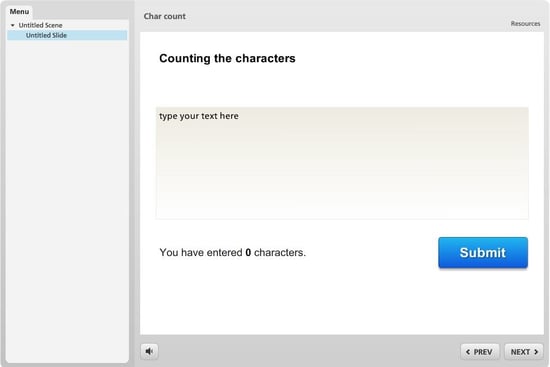Go to the previous slide with PREV
Screen dimensions: 550x367
point(479,352)
